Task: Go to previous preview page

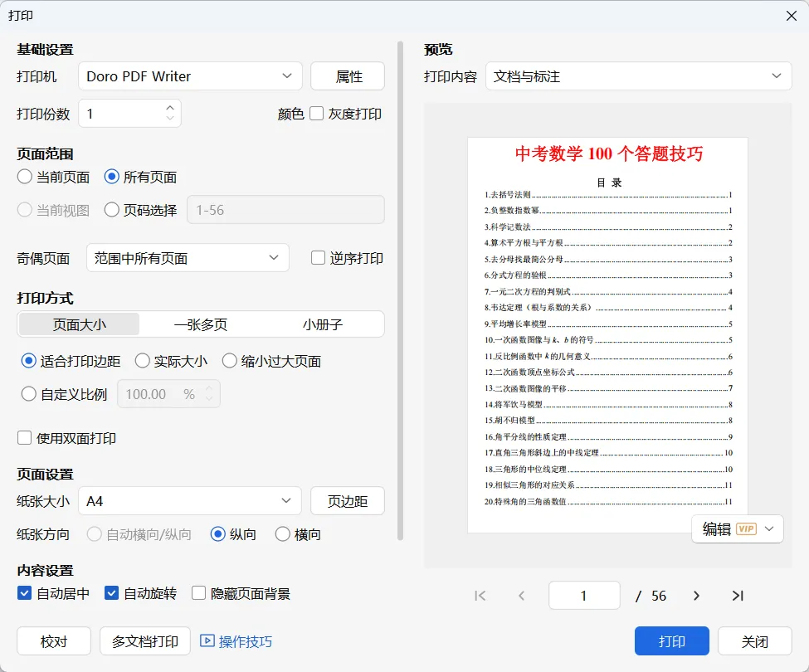Action: pos(522,596)
